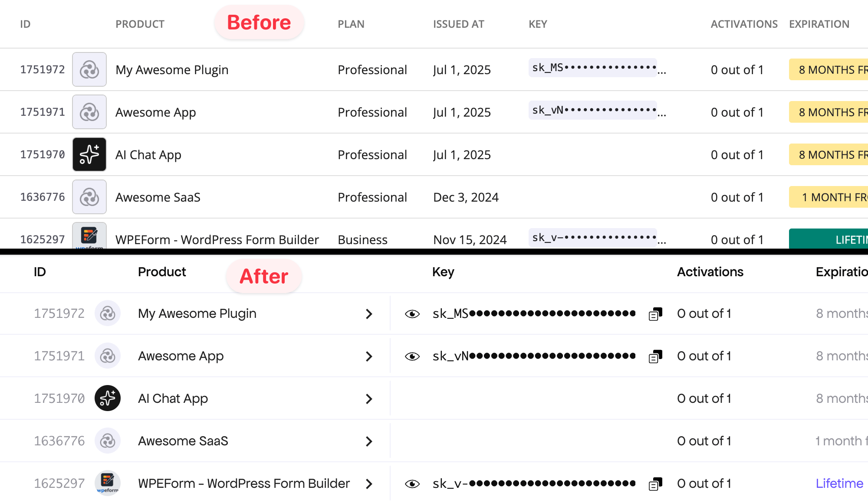Copy the sk_MS license key in After table
This screenshot has height=503, width=868.
655,314
